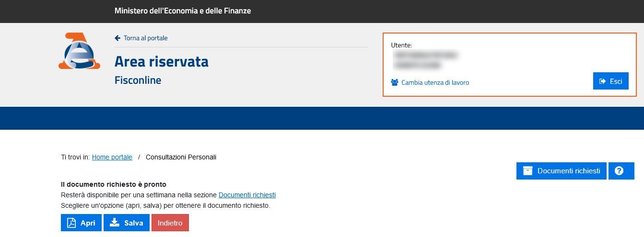Screen dimensions: 644x237
Task: Click the PDF file icon on Apri
Action: tap(71, 223)
